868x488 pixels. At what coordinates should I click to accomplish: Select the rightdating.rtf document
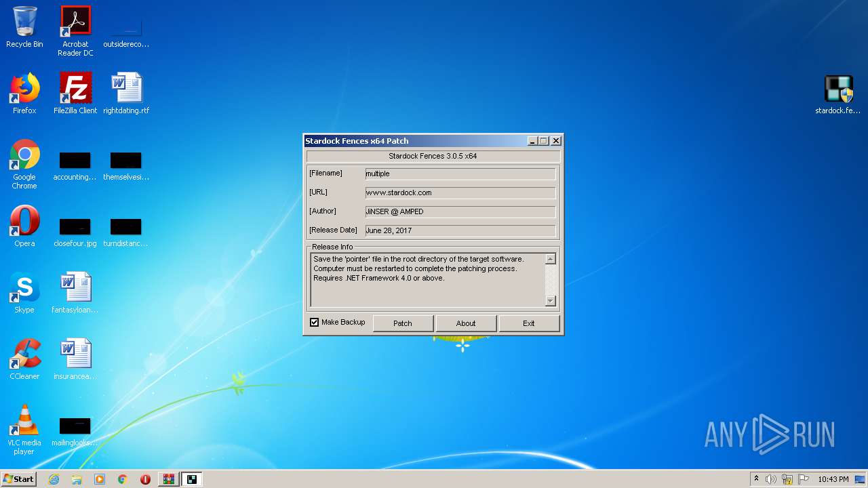pos(126,94)
